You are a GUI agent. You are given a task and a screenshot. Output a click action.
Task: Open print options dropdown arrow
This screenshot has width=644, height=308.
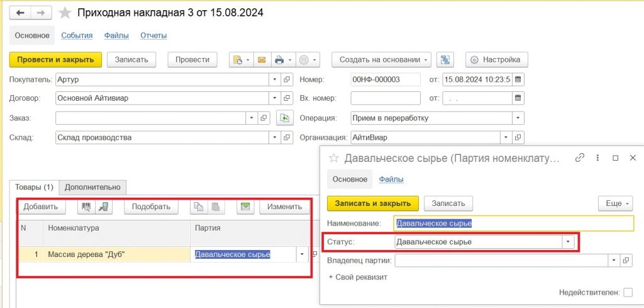coord(291,60)
